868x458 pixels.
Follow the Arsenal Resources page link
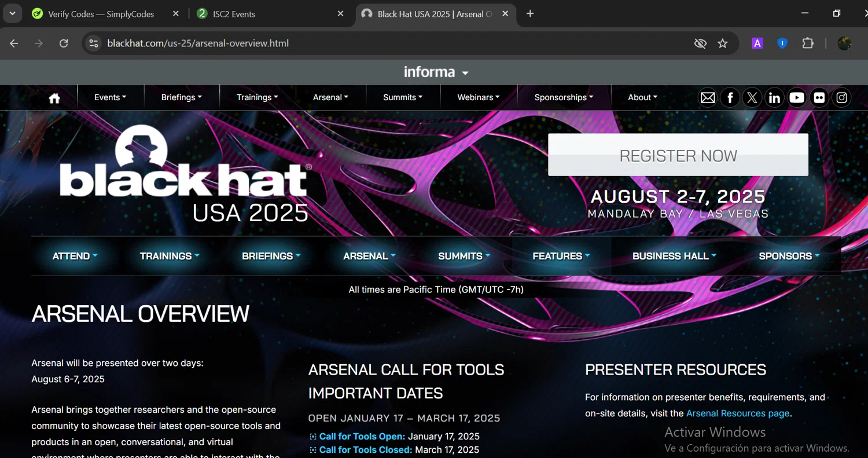coord(738,413)
